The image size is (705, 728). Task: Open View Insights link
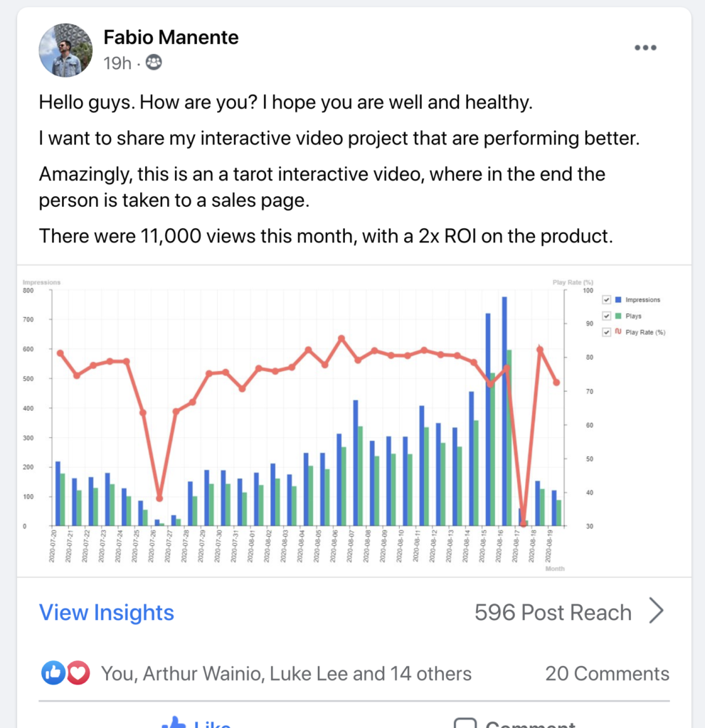(x=107, y=612)
